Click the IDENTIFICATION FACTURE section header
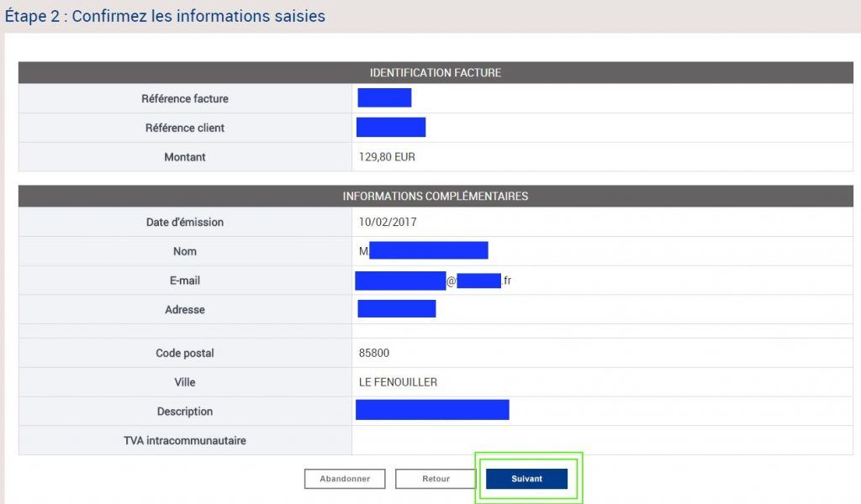The width and height of the screenshot is (861, 504). pos(436,73)
